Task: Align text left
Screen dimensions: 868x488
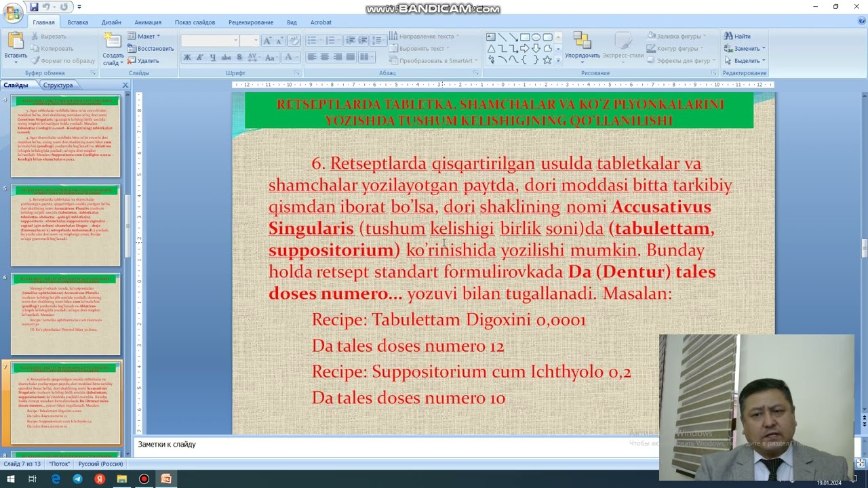Action: 312,58
